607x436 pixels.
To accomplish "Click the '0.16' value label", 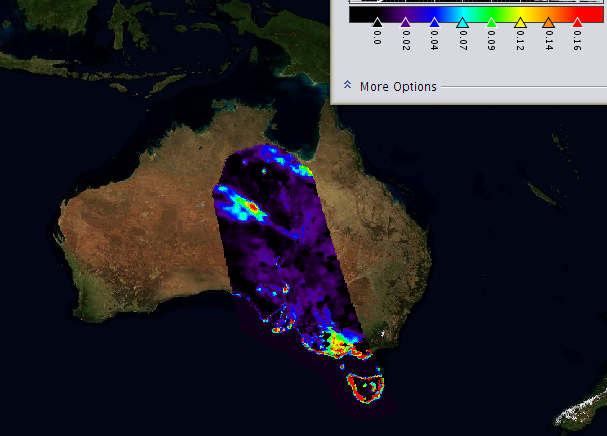I will click(578, 40).
